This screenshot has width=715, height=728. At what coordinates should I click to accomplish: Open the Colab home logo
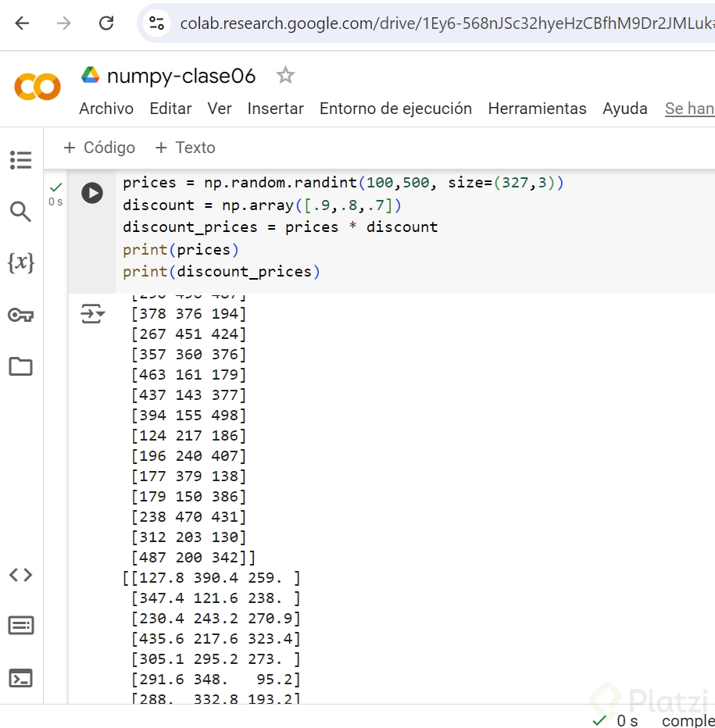38,87
